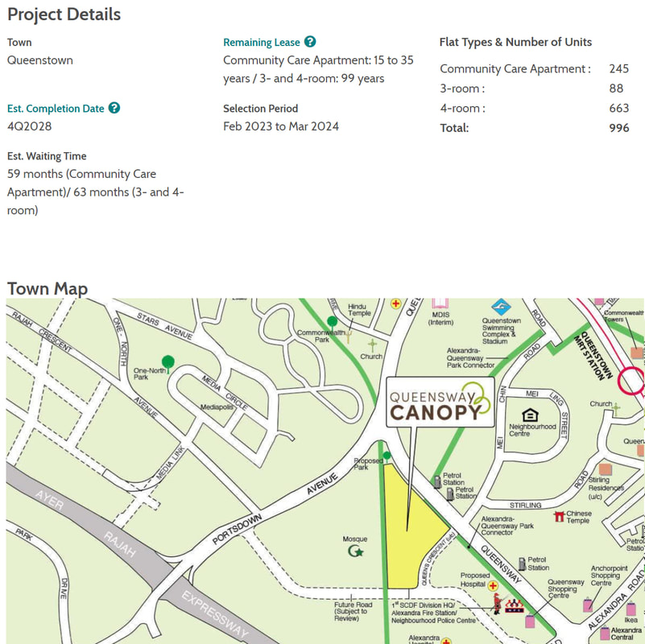Click the Queenstown Swimming Complex icon
645x644 pixels.
coord(501,307)
